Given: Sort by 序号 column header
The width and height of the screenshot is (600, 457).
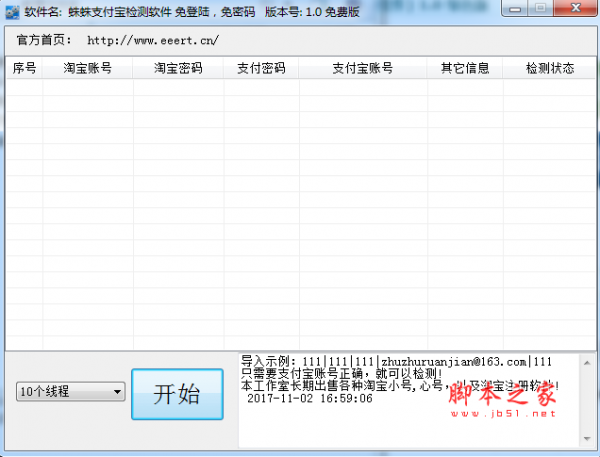Looking at the screenshot, I should point(24,68).
